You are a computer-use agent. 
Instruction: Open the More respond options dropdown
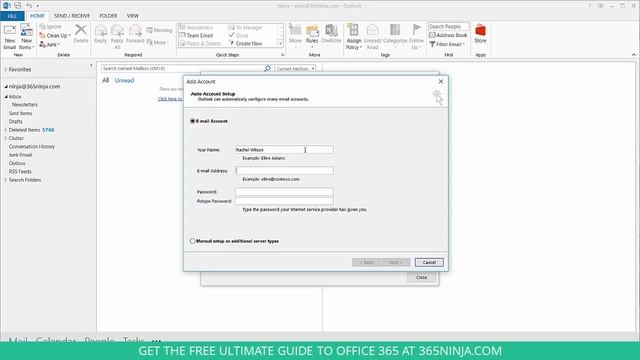pyautogui.click(x=158, y=42)
